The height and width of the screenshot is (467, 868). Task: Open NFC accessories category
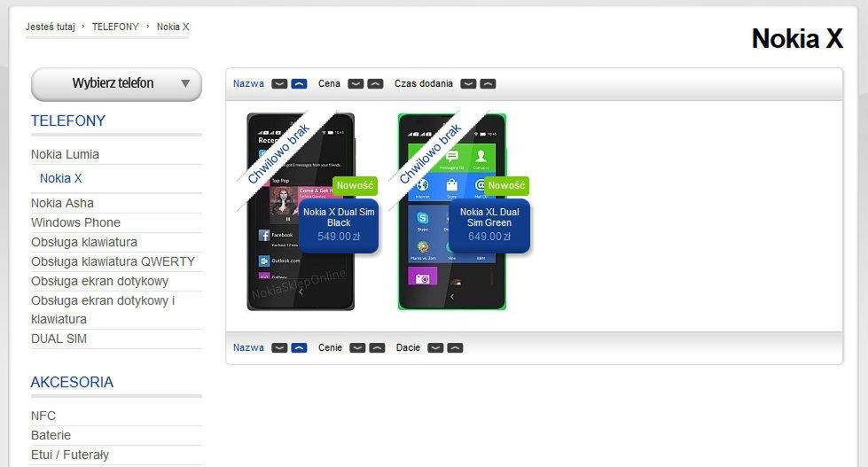coord(43,416)
